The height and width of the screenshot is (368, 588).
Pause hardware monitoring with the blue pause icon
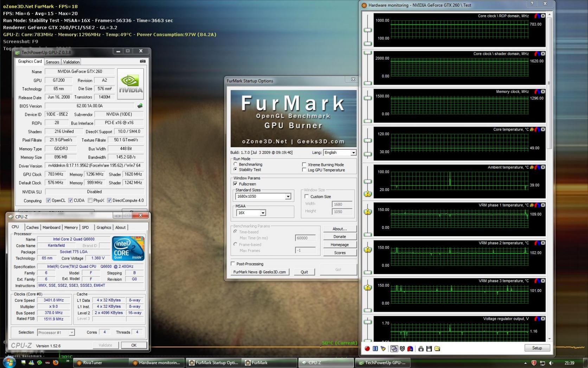375,349
